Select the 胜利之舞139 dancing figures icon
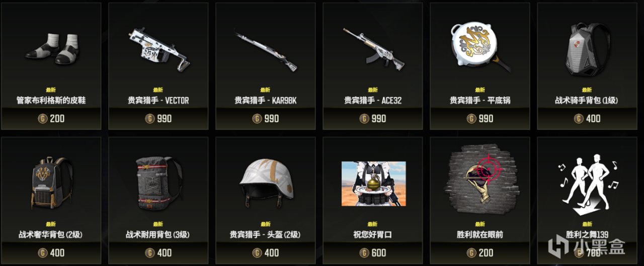 587,183
